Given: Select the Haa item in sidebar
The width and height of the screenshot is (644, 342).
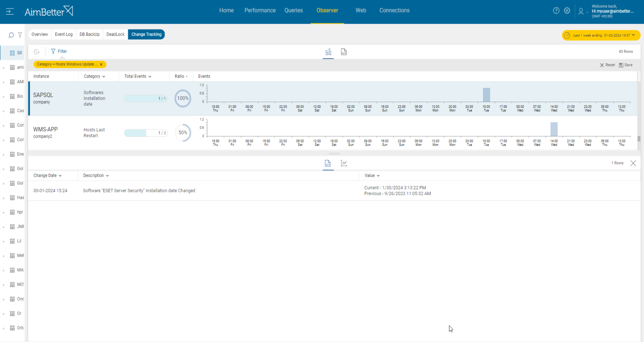Looking at the screenshot, I should tap(17, 198).
